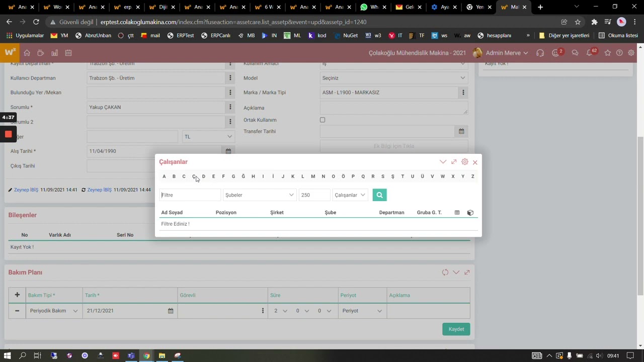Filter employees by letter D

pos(203,176)
